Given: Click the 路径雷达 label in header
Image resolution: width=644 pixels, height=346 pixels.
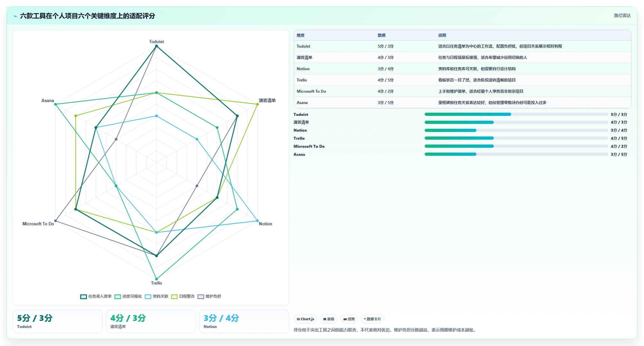Looking at the screenshot, I should point(622,15).
